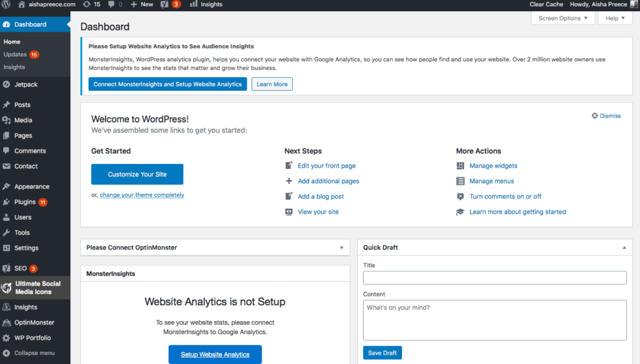Image resolution: width=640 pixels, height=364 pixels.
Task: Click the Dismiss icon on welcome panel
Action: (595, 116)
